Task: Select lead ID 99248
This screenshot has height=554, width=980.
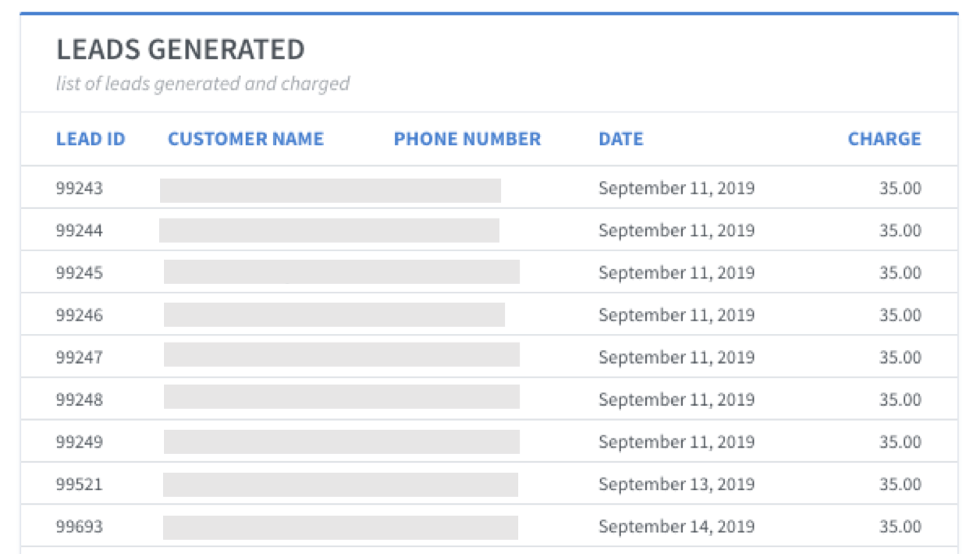Action: (79, 399)
